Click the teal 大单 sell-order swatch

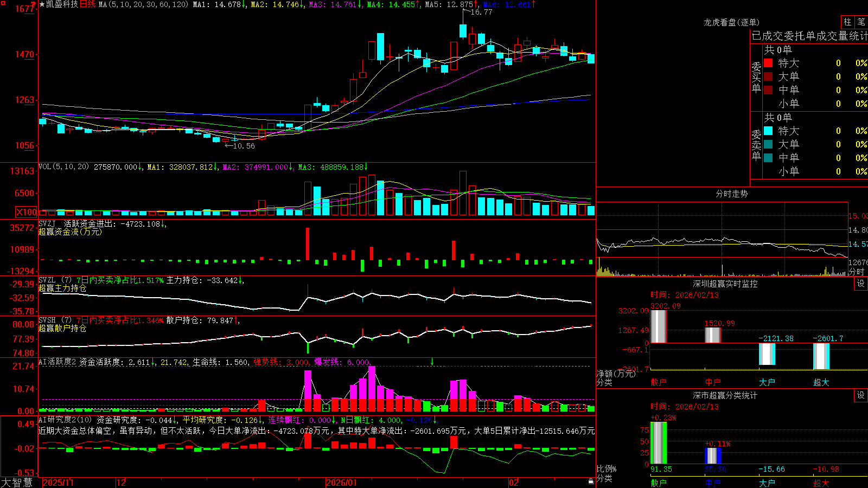click(x=768, y=144)
